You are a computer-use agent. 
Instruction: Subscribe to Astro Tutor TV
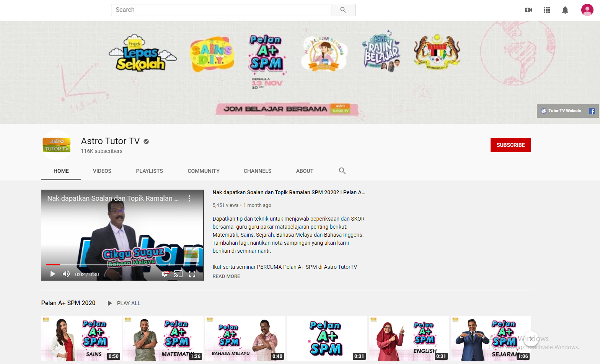(510, 145)
